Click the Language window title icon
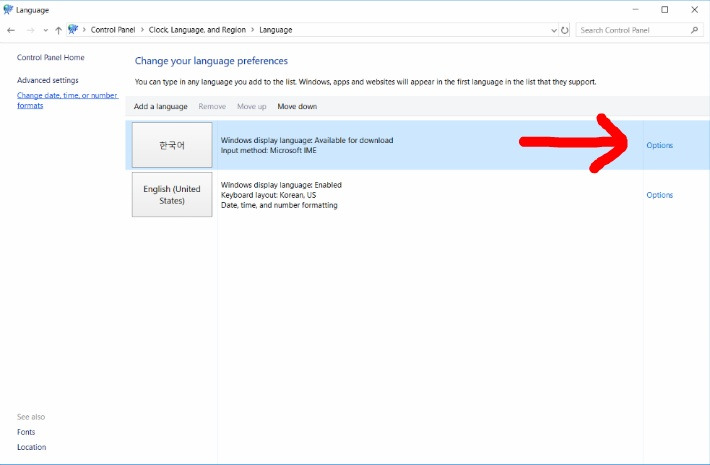 click(8, 10)
